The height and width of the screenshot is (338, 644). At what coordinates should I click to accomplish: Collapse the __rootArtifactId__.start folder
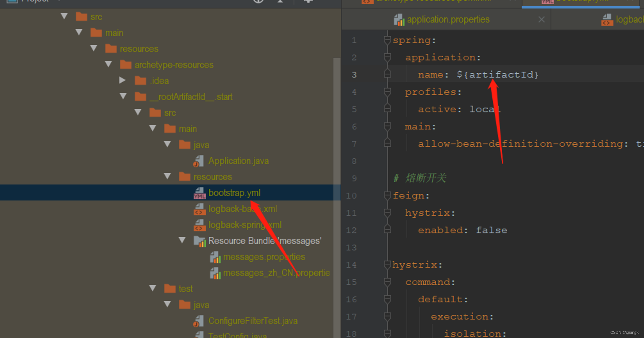[x=123, y=96]
